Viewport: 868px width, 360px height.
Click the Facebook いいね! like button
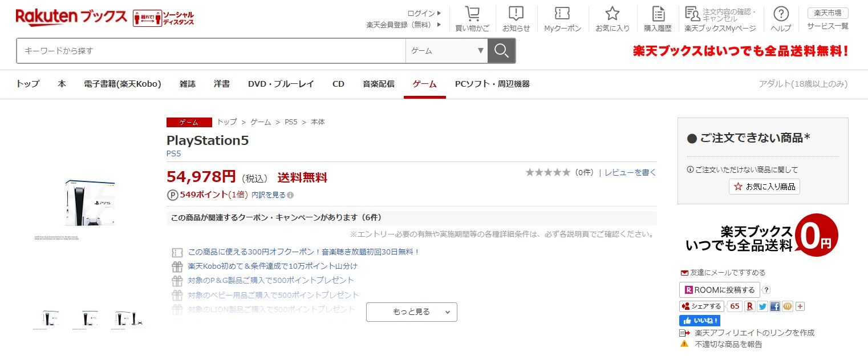pyautogui.click(x=700, y=321)
